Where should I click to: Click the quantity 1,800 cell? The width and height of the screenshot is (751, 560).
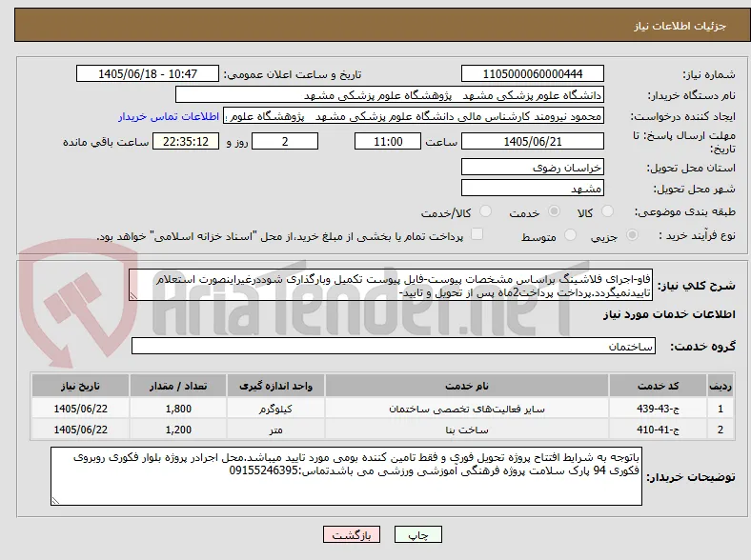point(178,409)
